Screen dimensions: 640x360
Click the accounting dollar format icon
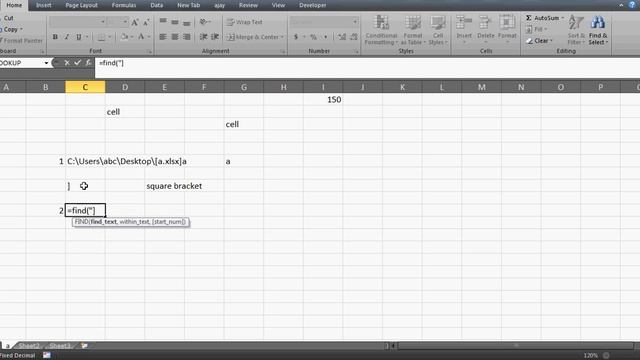coord(296,37)
